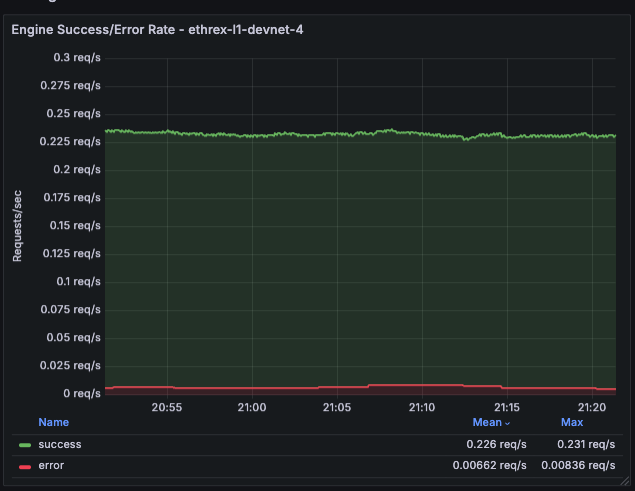This screenshot has height=491, width=635.
Task: Click the 21:15 time axis label
Action: pos(507,407)
